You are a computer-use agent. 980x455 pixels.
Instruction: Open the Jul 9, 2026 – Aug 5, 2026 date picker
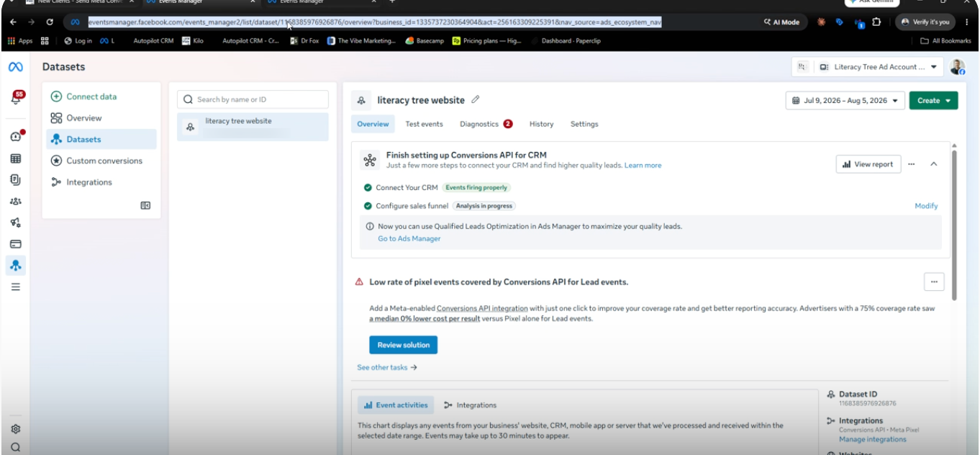[x=845, y=101]
